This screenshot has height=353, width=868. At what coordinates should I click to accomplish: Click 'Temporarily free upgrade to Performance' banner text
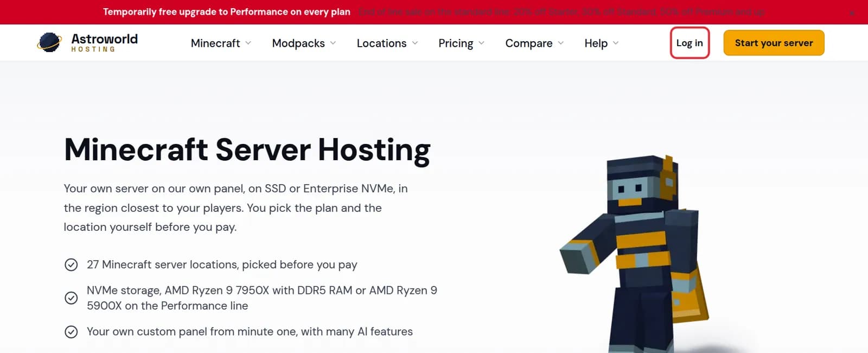(227, 12)
